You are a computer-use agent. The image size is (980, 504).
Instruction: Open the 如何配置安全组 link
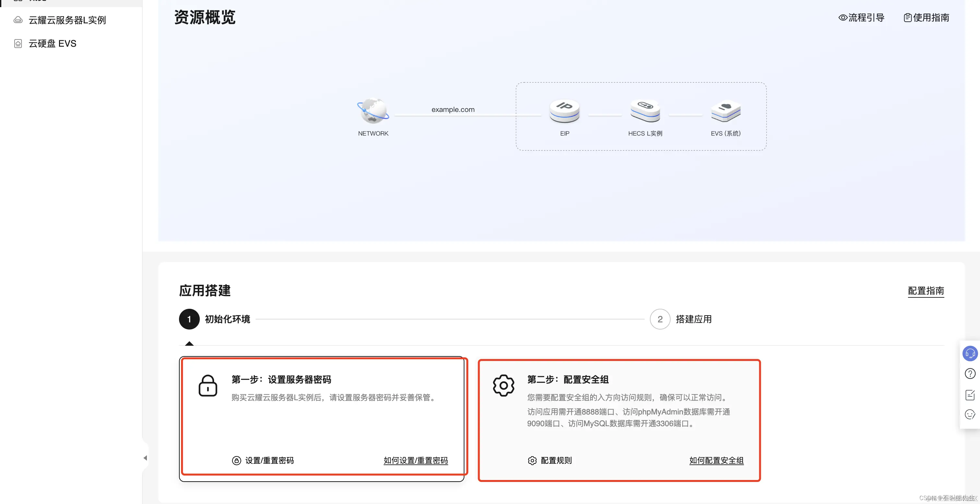(716, 460)
